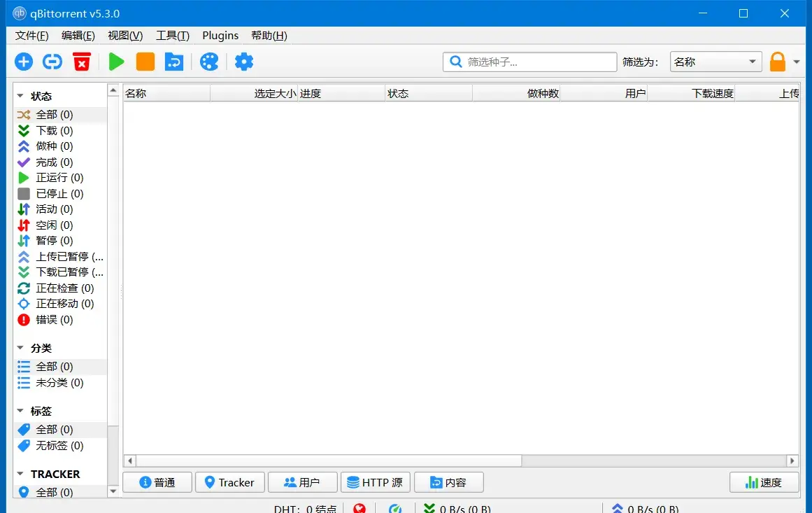Screen dimensions: 812x513
Task: Click sidebar scroll down arrow
Action: click(113, 491)
